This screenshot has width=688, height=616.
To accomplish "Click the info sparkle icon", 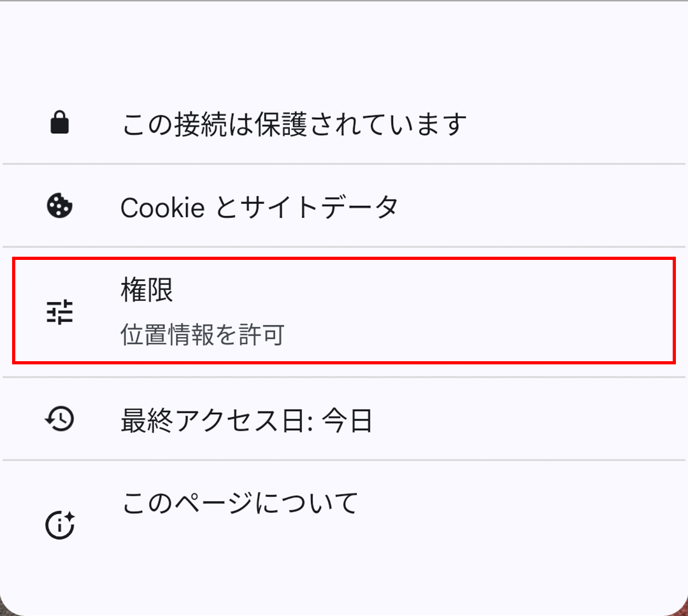I will click(x=60, y=525).
